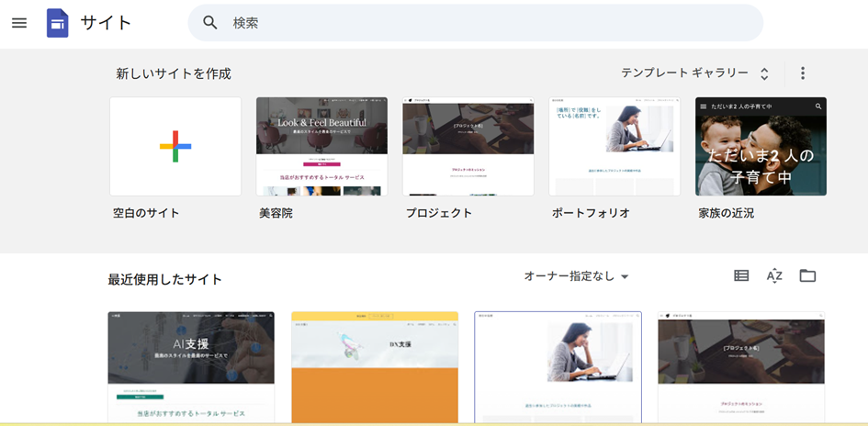Open the recent AI支援 site
Image resolution: width=868 pixels, height=426 pixels.
(191, 367)
